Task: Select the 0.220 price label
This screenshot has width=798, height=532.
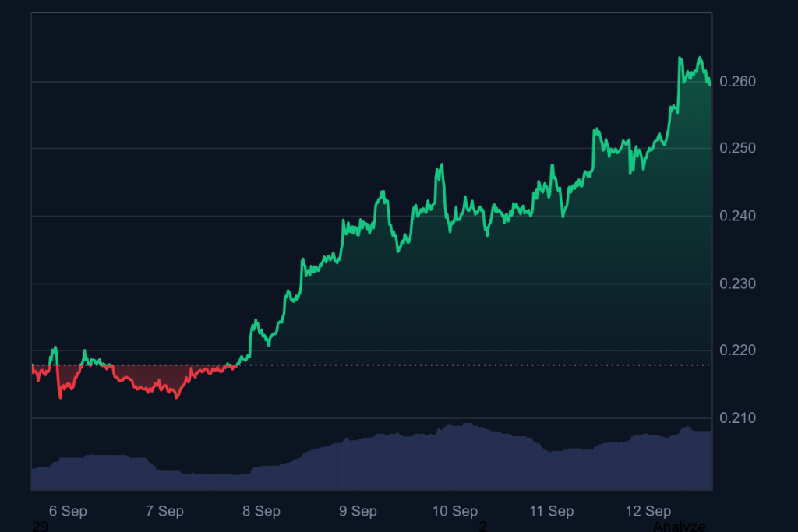Action: click(737, 351)
